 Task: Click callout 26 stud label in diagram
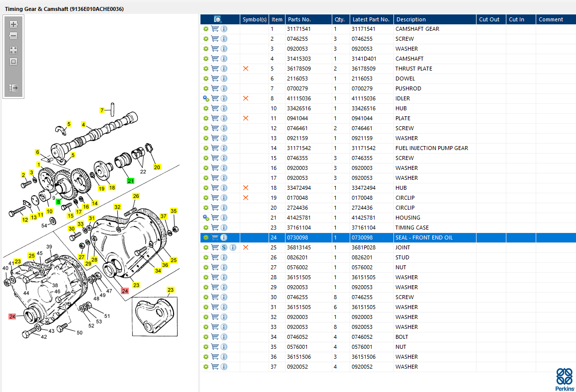point(136,196)
